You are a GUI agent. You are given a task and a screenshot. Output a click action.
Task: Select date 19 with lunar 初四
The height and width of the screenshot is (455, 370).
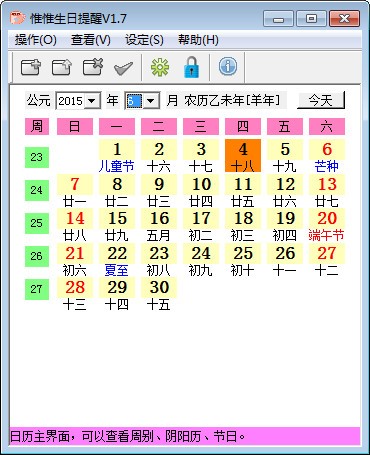tap(285, 225)
